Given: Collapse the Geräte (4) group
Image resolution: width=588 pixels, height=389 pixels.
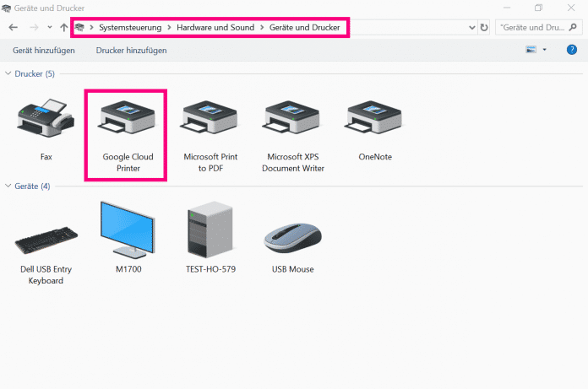Looking at the screenshot, I should 8,186.
